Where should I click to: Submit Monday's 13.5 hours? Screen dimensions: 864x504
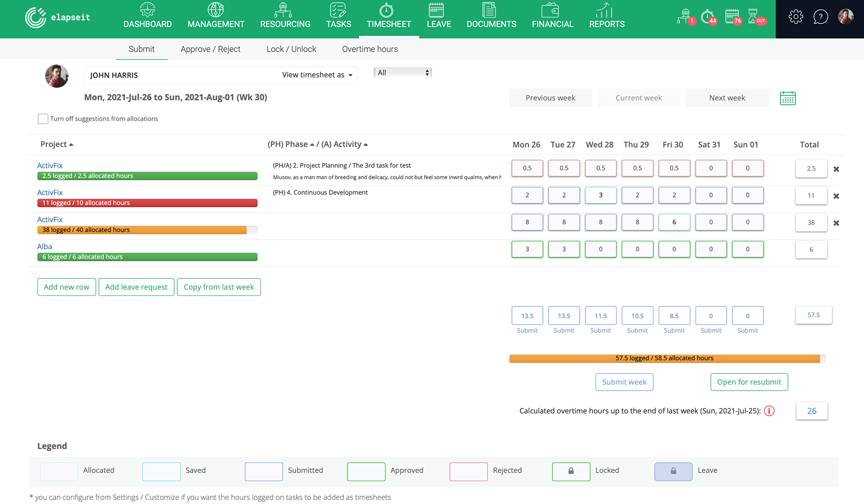(527, 330)
